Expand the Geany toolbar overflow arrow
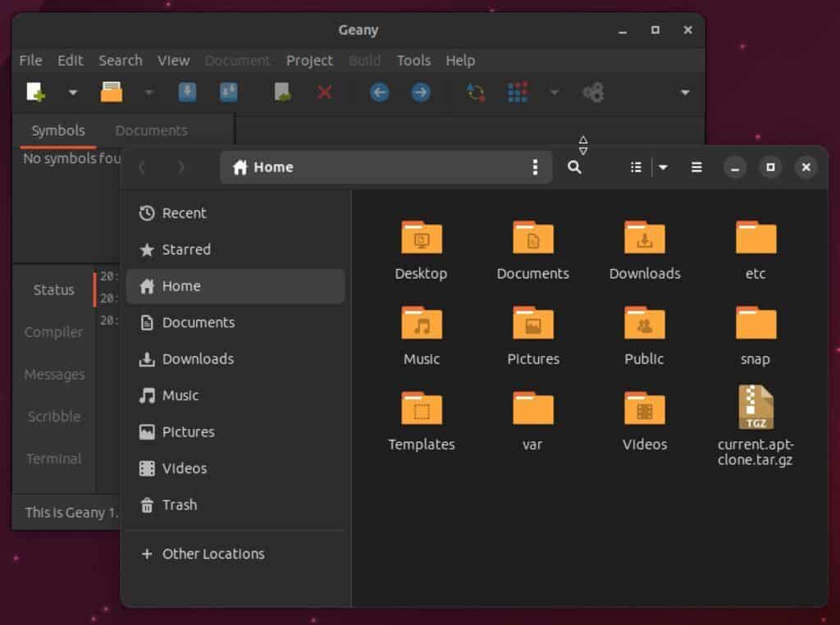Image resolution: width=840 pixels, height=625 pixels. click(x=685, y=92)
